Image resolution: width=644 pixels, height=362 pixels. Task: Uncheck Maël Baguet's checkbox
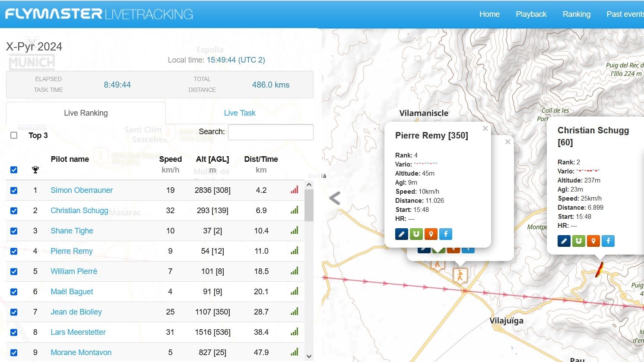click(x=14, y=292)
